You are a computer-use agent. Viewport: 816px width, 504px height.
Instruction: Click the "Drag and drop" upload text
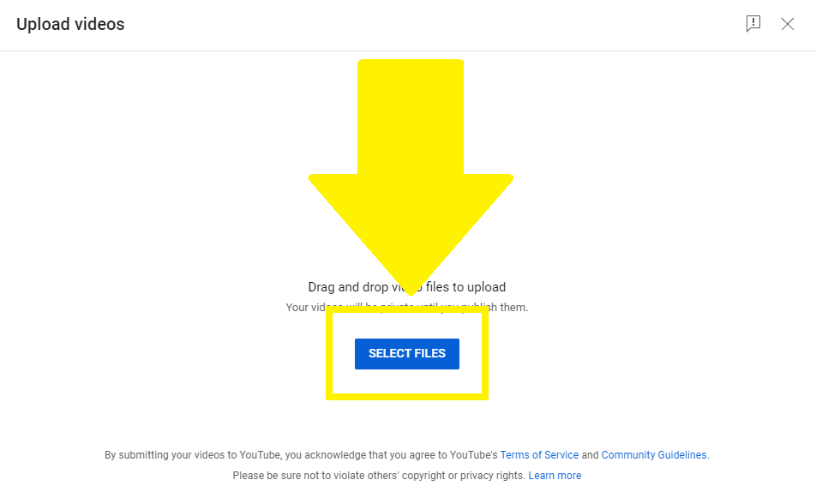407,287
